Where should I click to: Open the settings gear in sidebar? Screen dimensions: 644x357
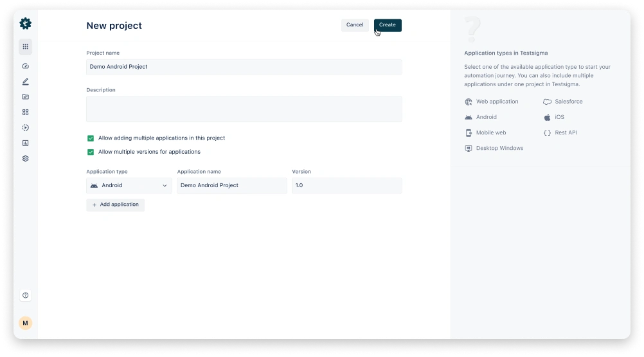click(x=25, y=159)
